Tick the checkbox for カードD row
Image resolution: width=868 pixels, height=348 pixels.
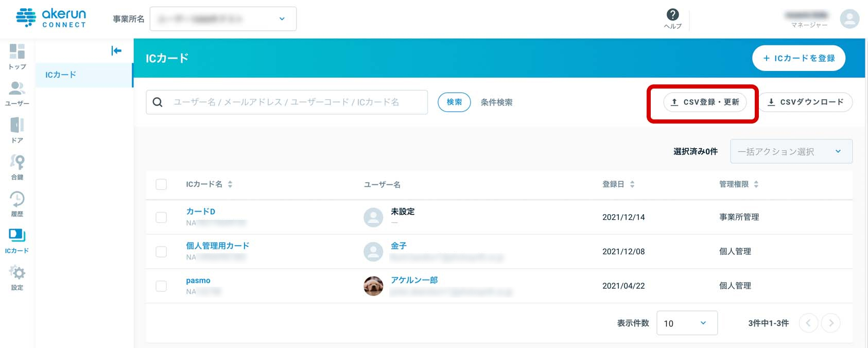161,217
